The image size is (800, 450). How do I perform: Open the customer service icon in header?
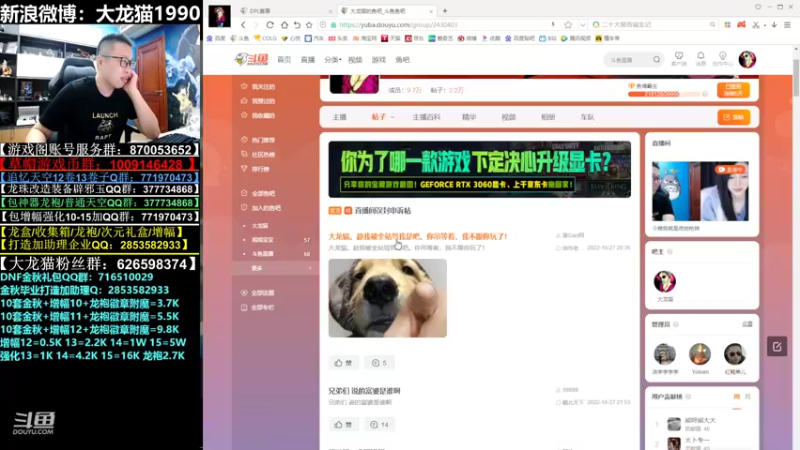[679, 58]
